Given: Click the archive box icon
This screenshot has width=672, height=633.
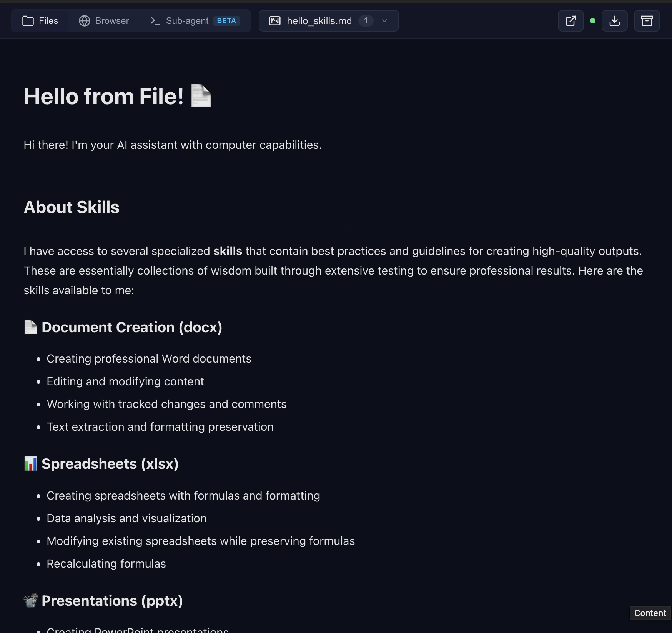Looking at the screenshot, I should pyautogui.click(x=647, y=21).
